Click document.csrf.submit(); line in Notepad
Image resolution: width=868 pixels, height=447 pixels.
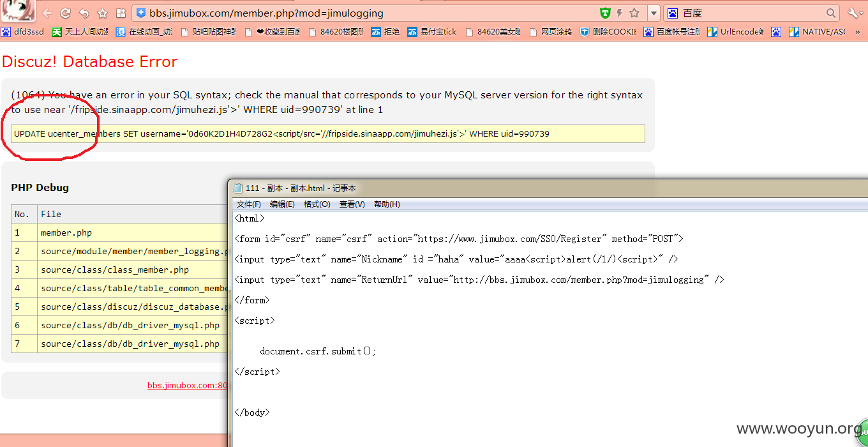(x=318, y=351)
